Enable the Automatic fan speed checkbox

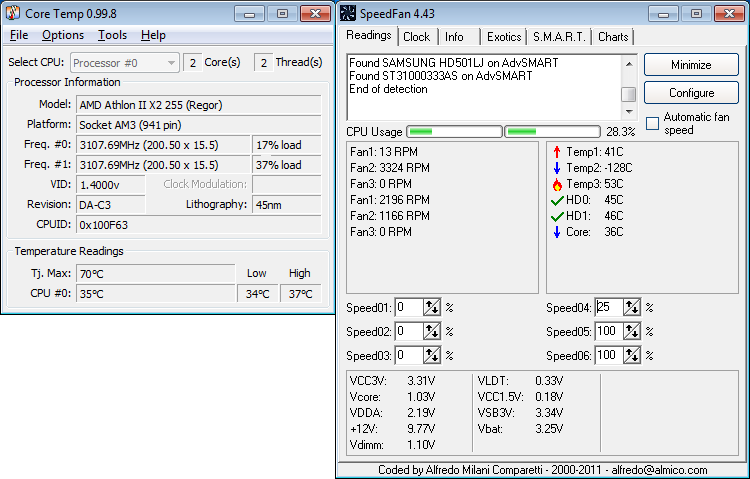(x=652, y=123)
